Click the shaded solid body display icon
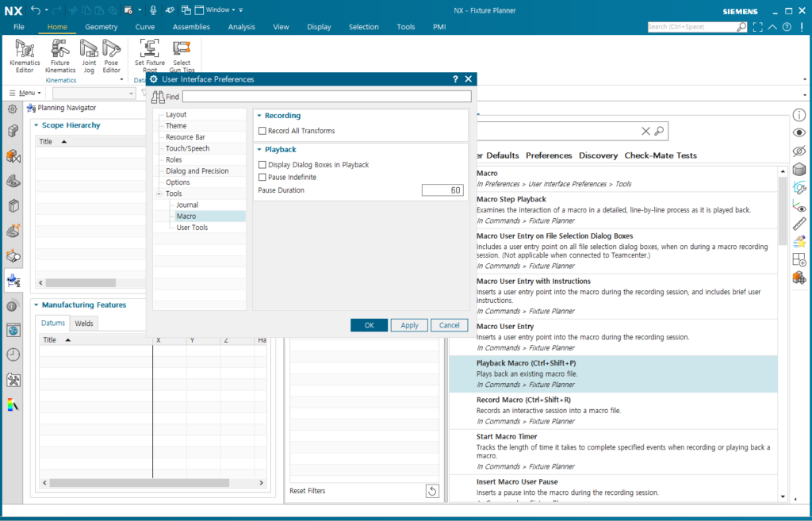 coord(799,170)
